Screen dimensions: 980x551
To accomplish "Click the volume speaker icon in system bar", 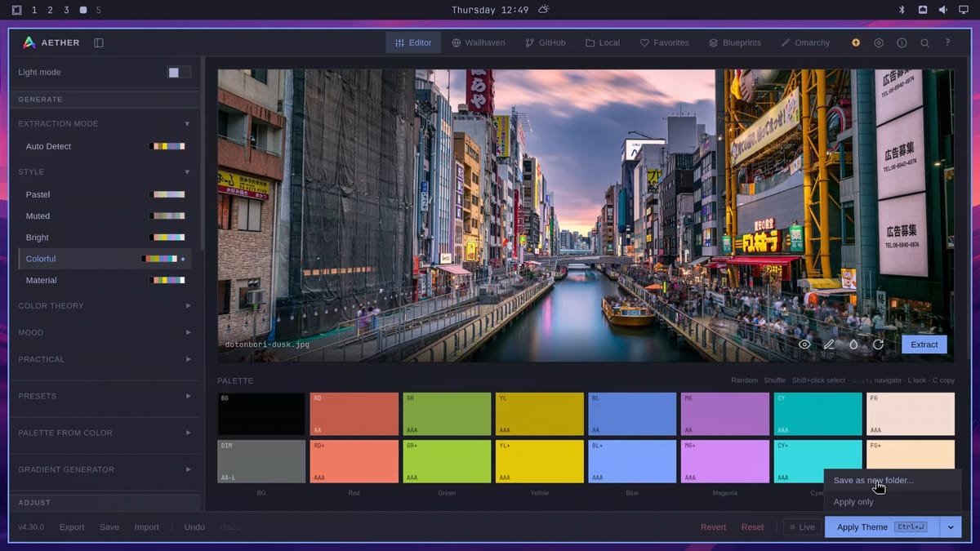I will click(x=943, y=10).
